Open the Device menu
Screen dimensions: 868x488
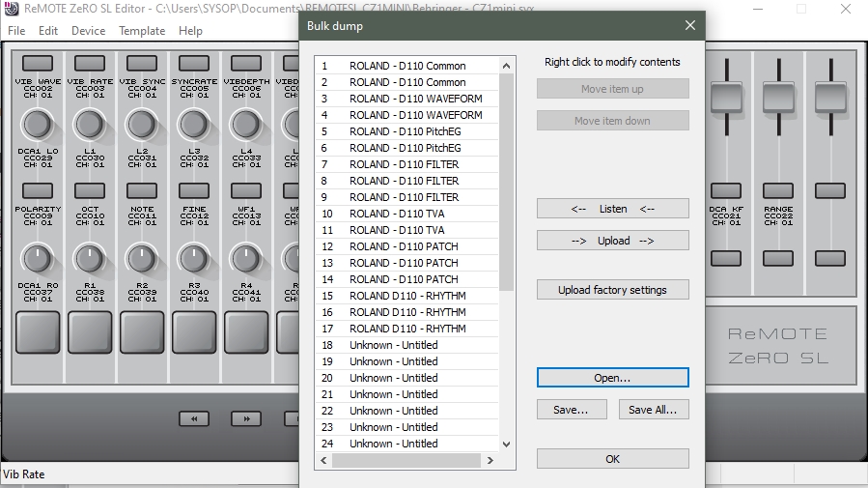88,31
